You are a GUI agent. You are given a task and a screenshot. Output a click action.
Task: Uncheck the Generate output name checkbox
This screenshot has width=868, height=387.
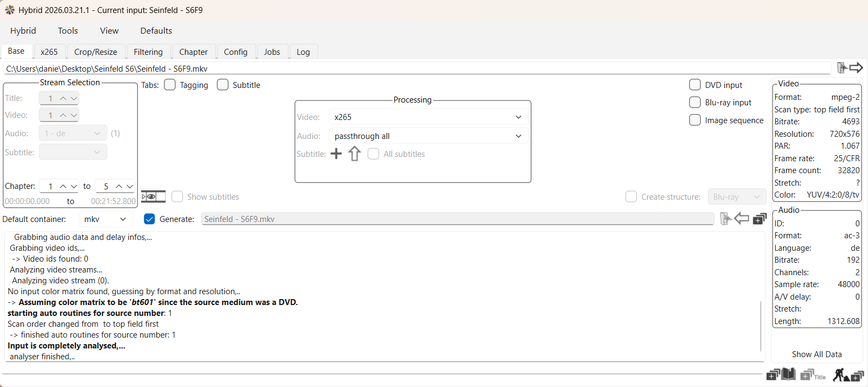149,219
